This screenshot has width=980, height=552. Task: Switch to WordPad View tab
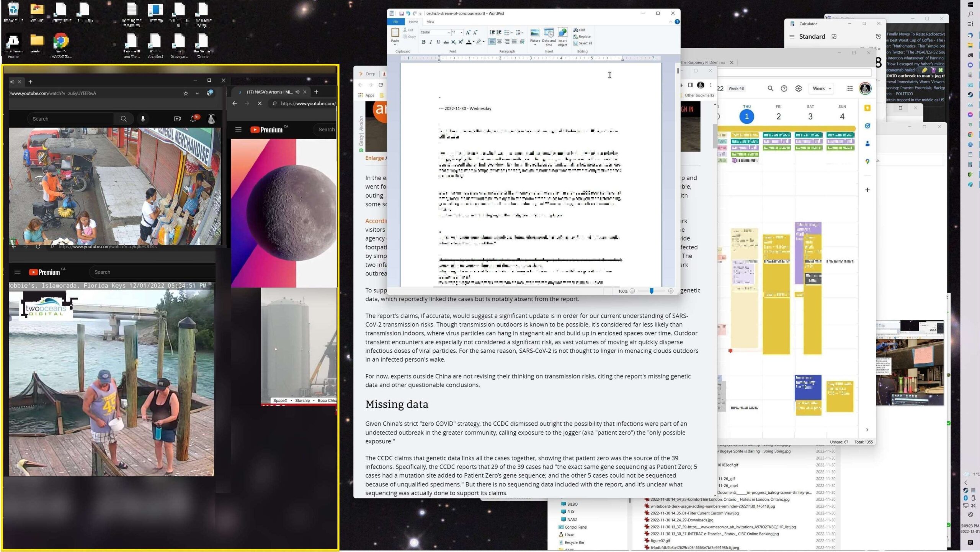tap(430, 22)
